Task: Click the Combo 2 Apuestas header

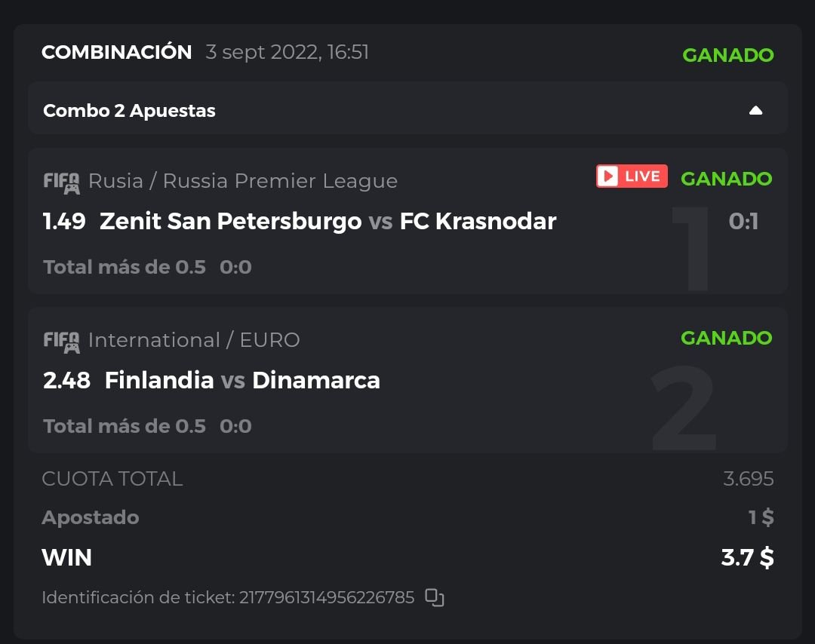Action: coord(129,111)
